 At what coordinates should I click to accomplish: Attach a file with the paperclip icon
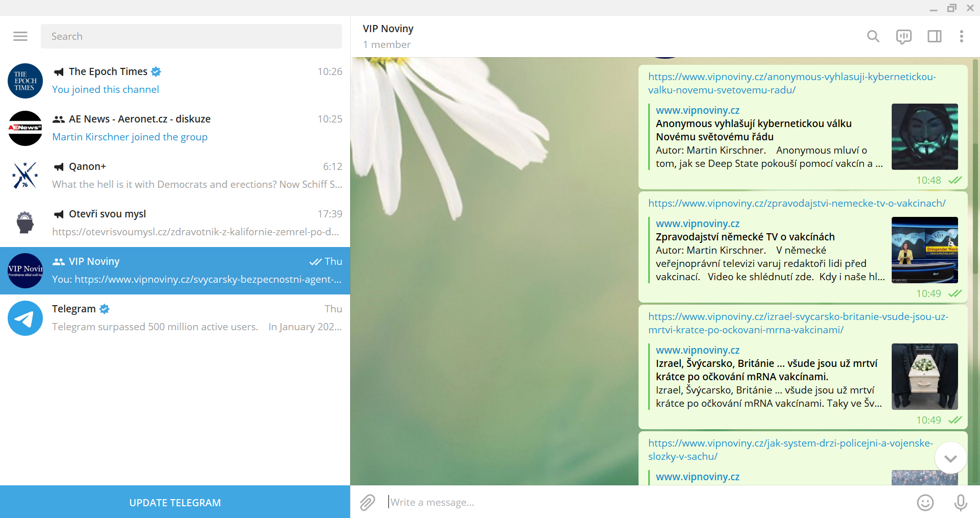(x=367, y=502)
